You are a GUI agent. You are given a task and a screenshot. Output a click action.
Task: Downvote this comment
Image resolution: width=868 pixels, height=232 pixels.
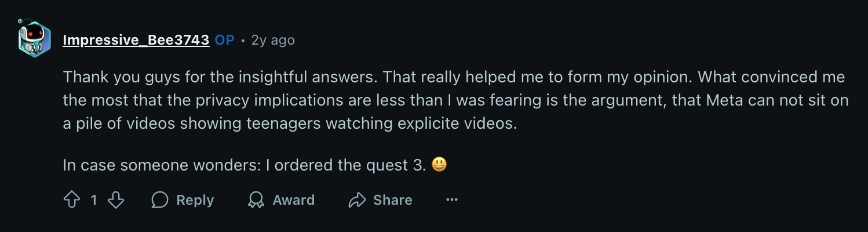point(116,200)
